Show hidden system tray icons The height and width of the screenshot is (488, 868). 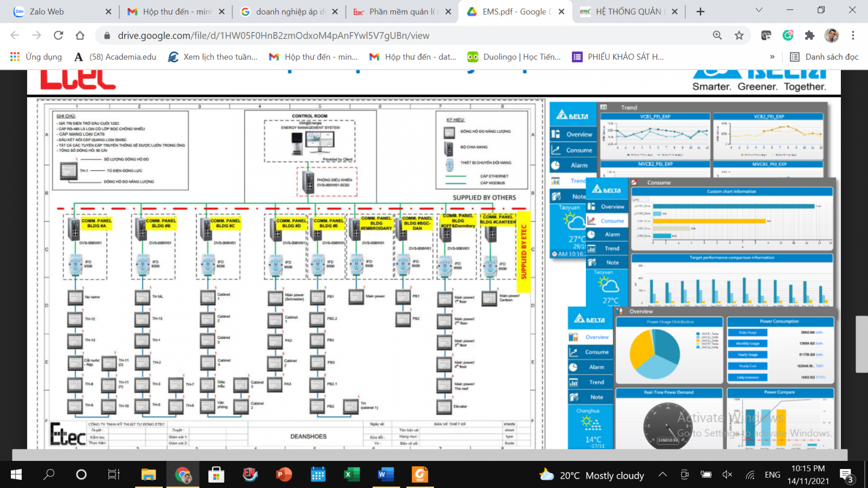pos(663,475)
